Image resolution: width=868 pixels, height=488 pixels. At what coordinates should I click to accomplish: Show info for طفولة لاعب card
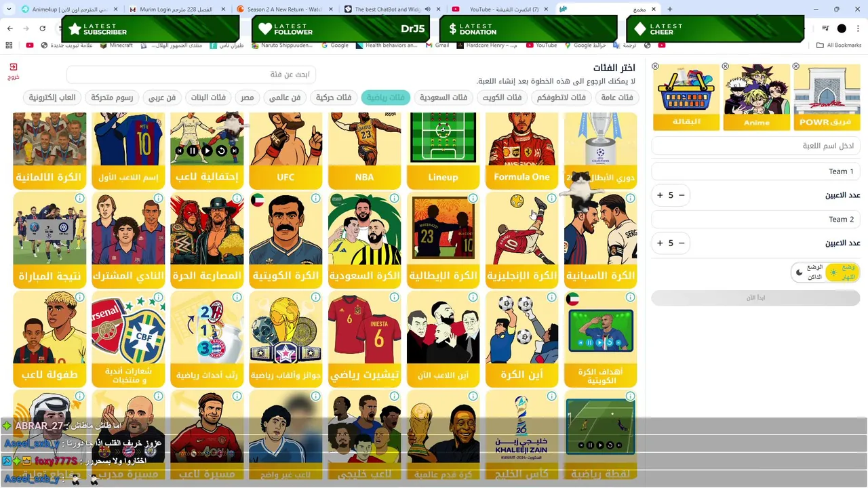79,298
